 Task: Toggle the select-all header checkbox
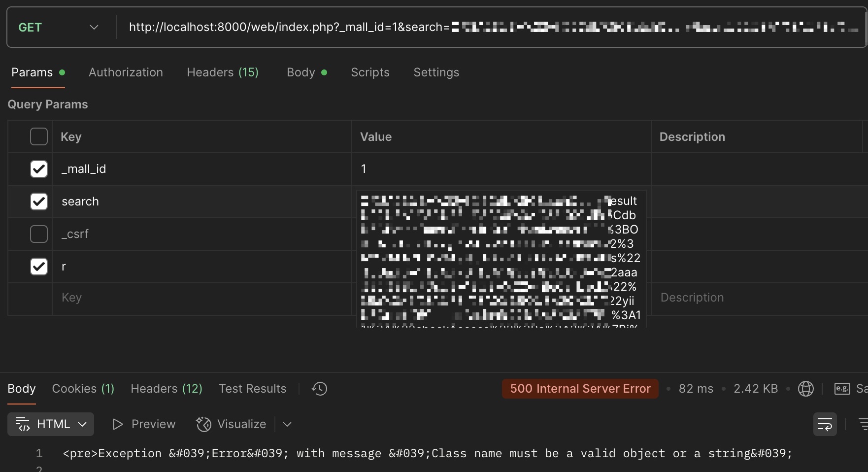click(39, 136)
